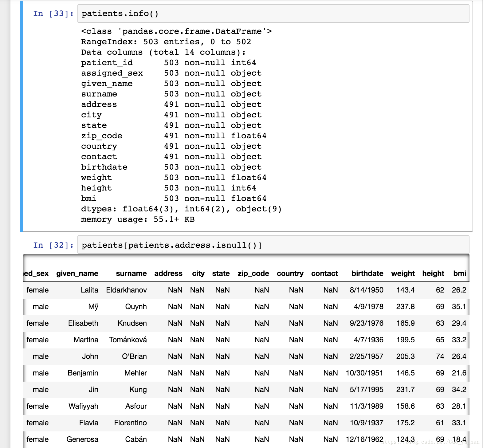Click the given name Wafiyyah
This screenshot has width=483, height=448.
(83, 406)
